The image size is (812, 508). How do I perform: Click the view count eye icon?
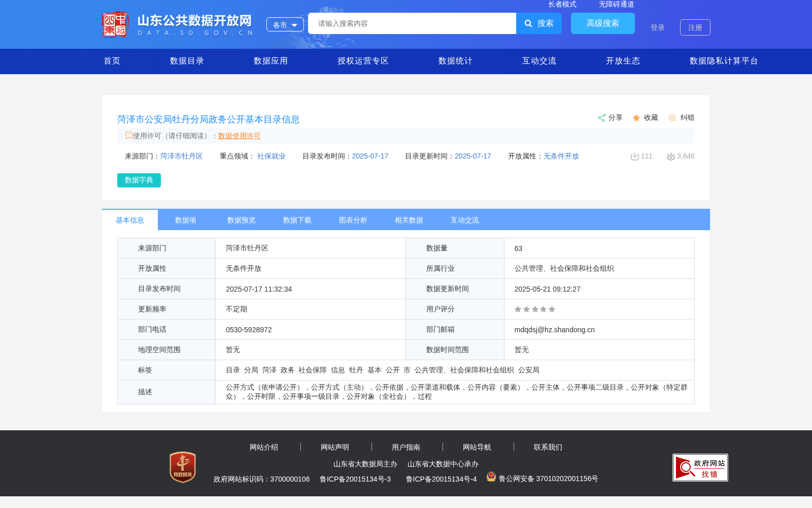click(x=671, y=156)
